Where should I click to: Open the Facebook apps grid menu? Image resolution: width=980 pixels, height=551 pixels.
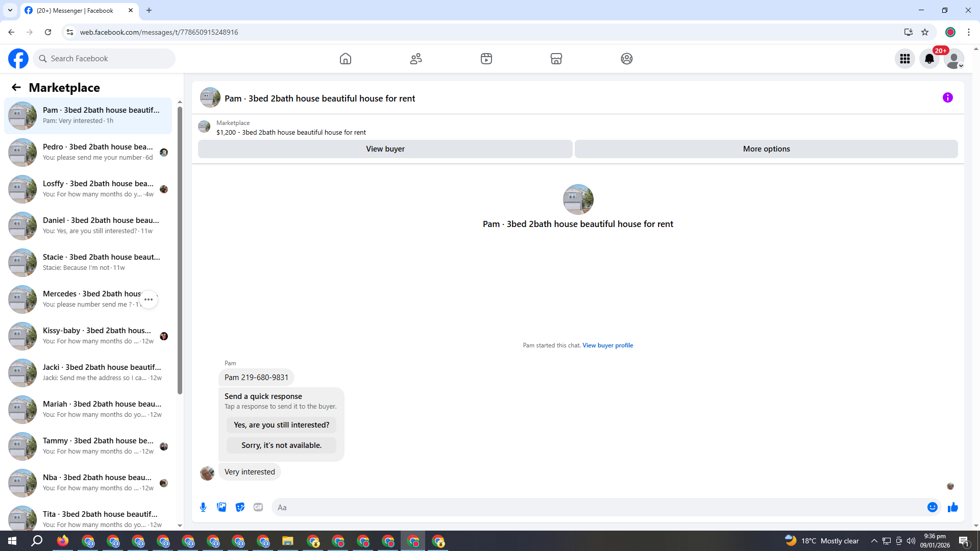904,59
